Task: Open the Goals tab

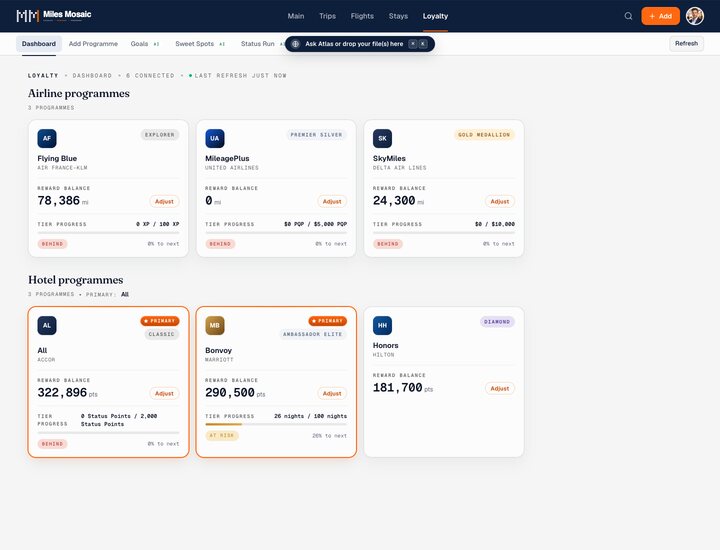Action: 145,44
